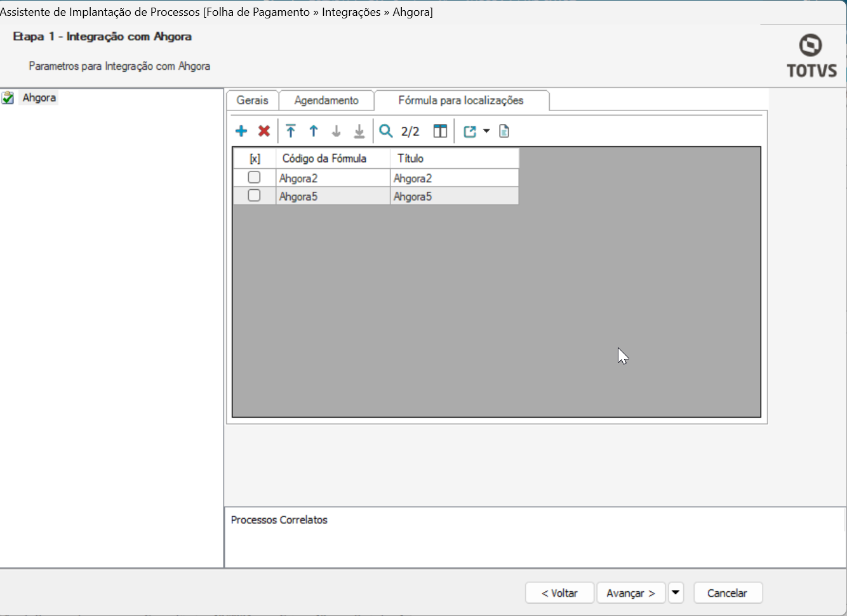The image size is (847, 616).
Task: Open the Gerais tab
Action: (253, 100)
